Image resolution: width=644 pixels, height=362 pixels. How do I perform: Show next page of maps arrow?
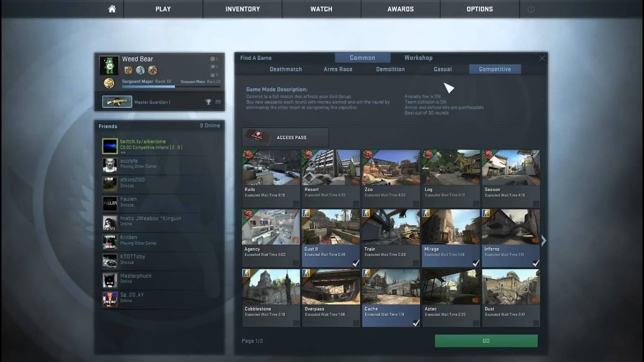click(x=544, y=241)
